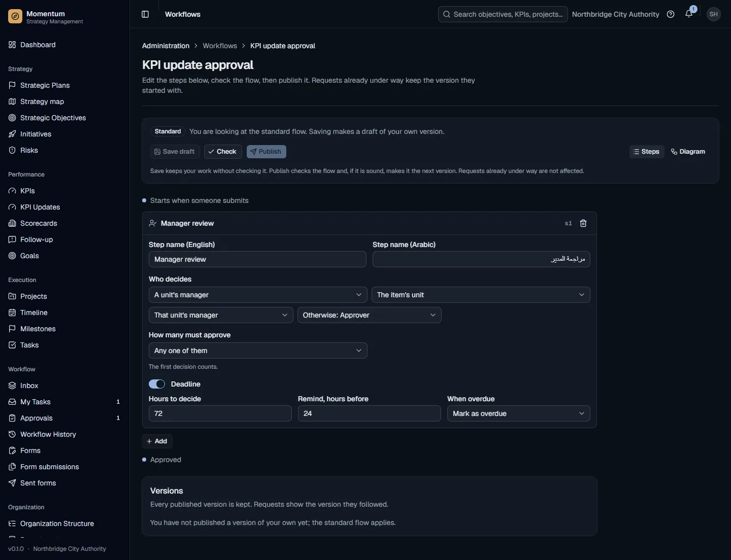Click the Sent forms paper-plane icon
Image resolution: width=731 pixels, height=560 pixels.
click(x=12, y=483)
